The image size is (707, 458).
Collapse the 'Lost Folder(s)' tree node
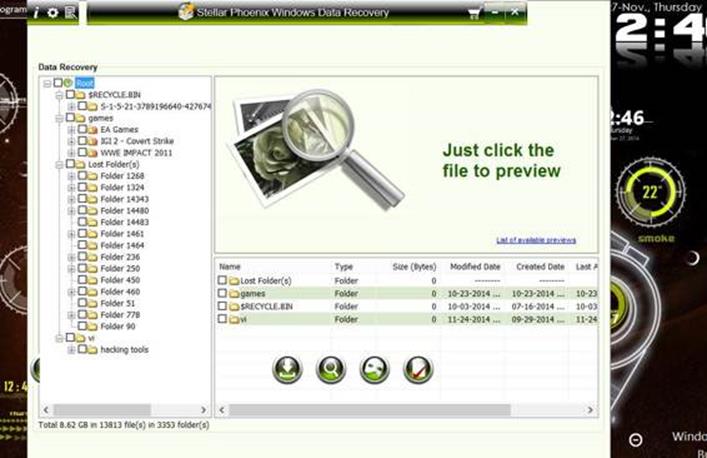[59, 165]
